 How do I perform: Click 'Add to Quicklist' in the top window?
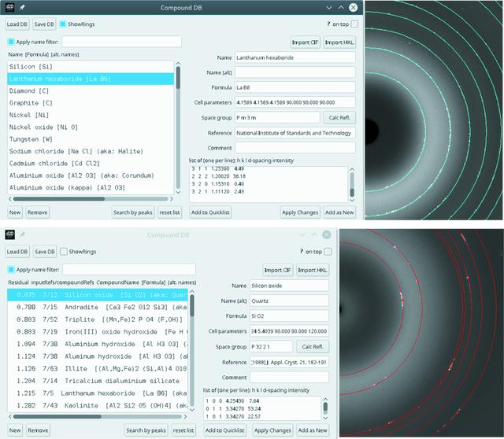coord(210,212)
